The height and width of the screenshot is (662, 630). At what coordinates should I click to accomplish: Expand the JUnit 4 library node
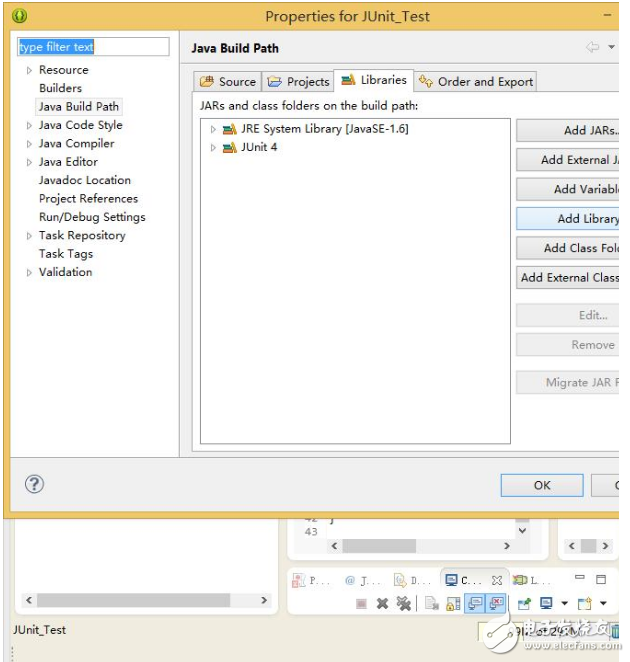[213, 148]
